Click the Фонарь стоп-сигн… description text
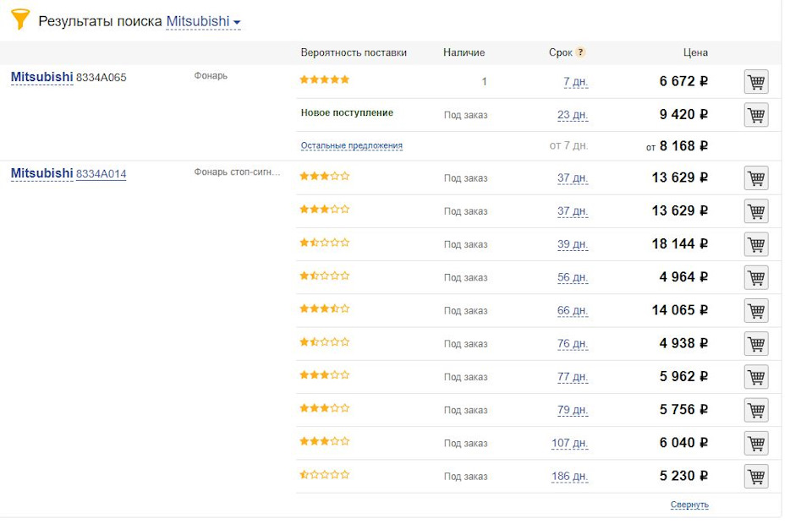The height and width of the screenshot is (524, 812). click(x=237, y=172)
